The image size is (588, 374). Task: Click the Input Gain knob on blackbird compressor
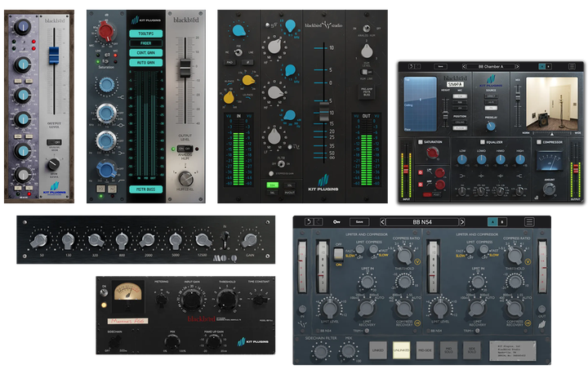click(x=192, y=301)
